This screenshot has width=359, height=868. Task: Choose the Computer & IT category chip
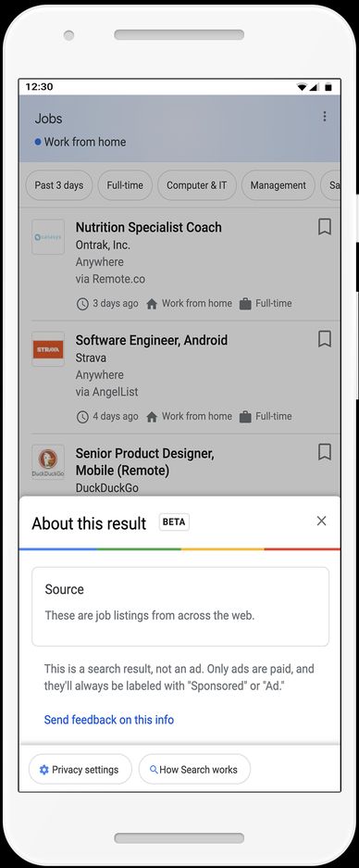click(x=197, y=185)
